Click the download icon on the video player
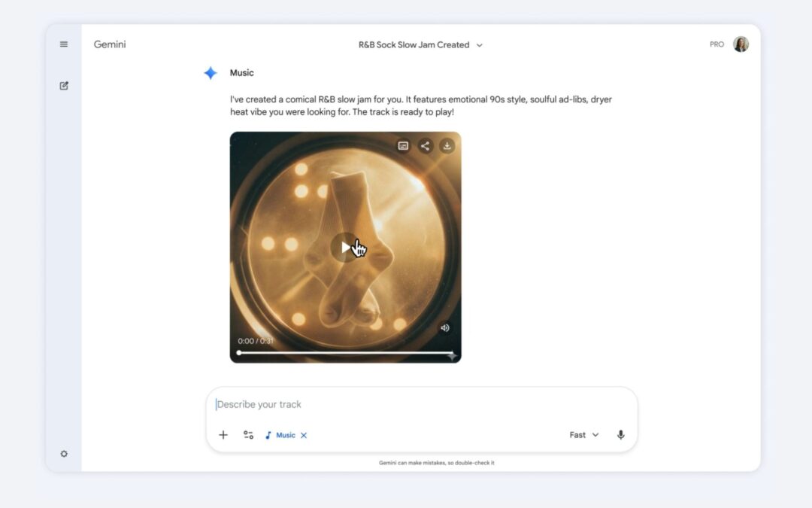The image size is (812, 508). click(447, 146)
